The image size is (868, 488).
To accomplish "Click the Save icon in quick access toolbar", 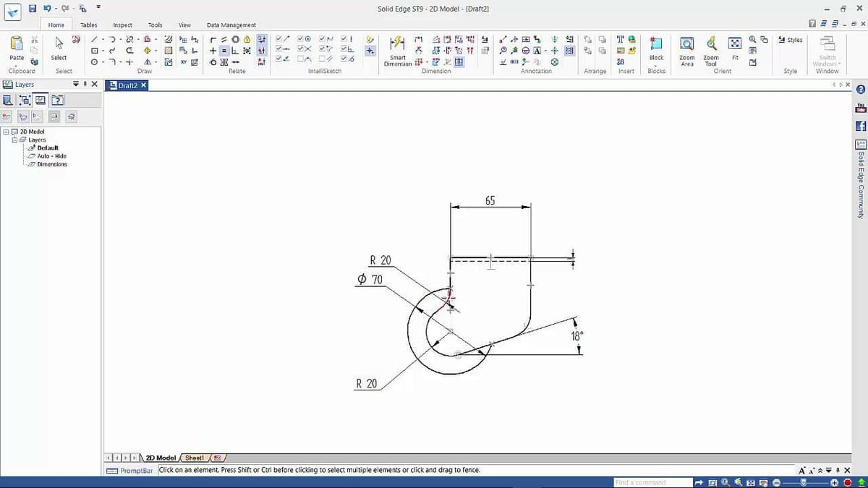I will pos(33,9).
